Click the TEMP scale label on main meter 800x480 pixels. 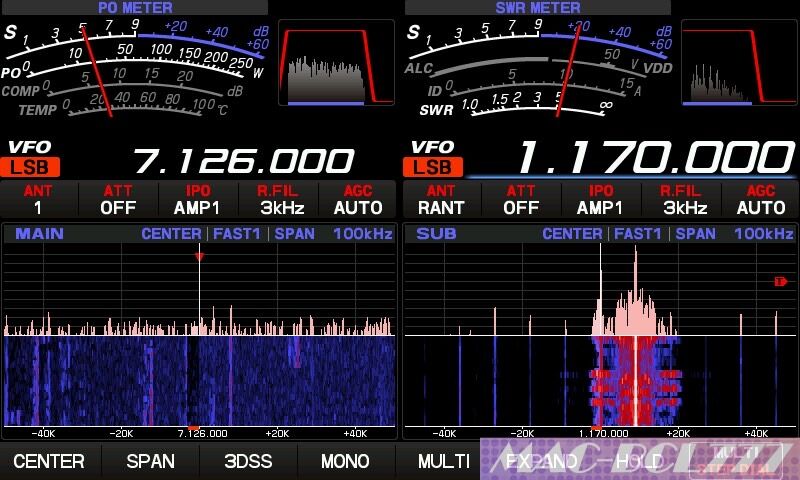click(37, 110)
